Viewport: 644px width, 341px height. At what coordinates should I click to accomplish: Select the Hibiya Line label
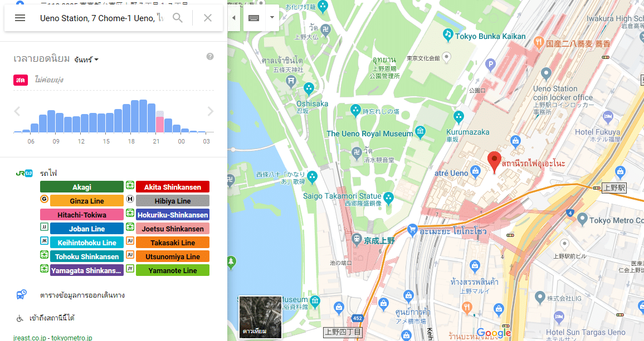coord(173,201)
